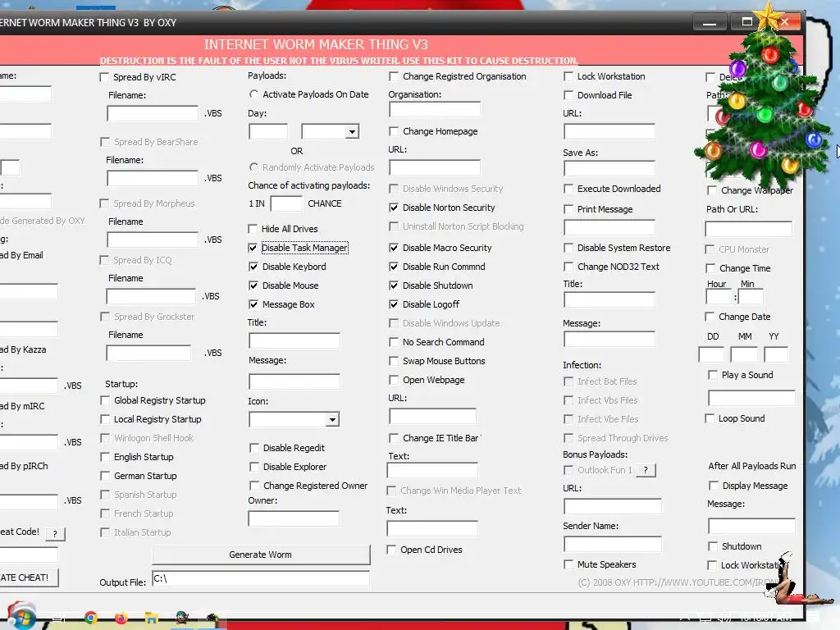Check the Change Homepage checkbox
Screen dimensions: 840x630
click(x=394, y=131)
